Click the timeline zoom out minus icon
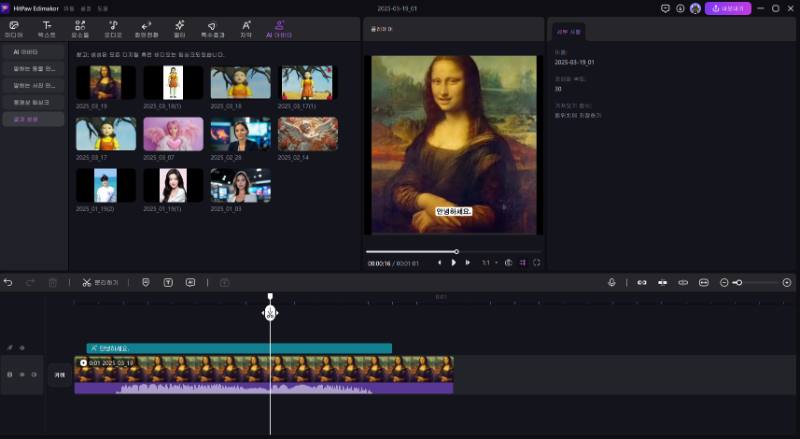Viewport: 800px width, 439px height. tap(723, 282)
